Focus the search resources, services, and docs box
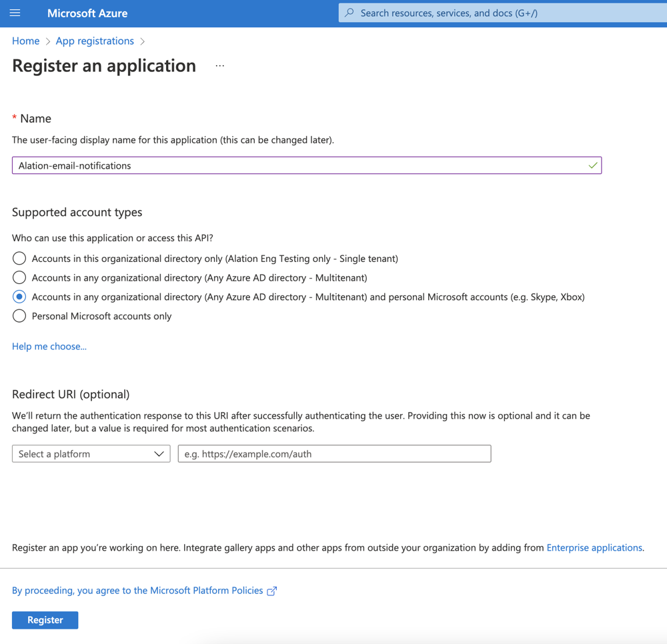 click(502, 13)
